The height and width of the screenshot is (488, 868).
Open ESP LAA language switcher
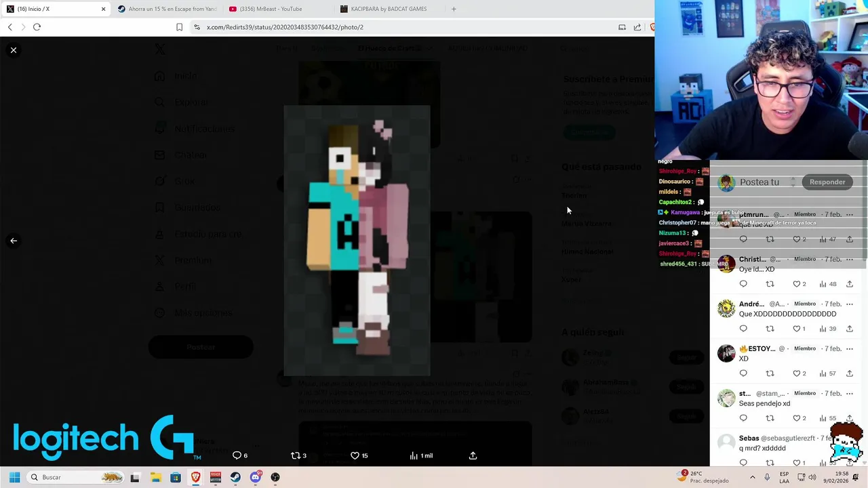(x=785, y=477)
